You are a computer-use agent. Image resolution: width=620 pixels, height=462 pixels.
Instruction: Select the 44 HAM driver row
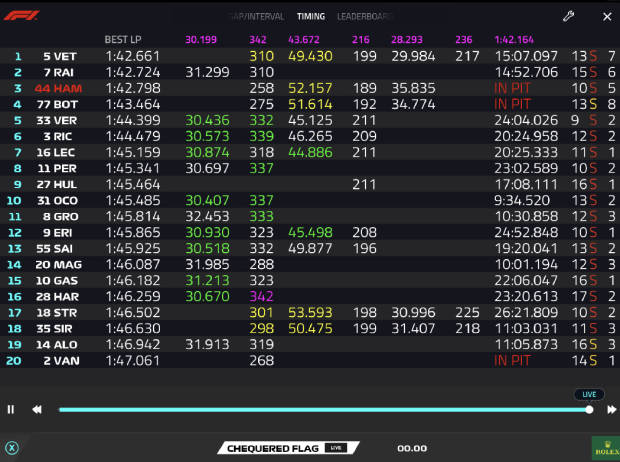[x=310, y=88]
